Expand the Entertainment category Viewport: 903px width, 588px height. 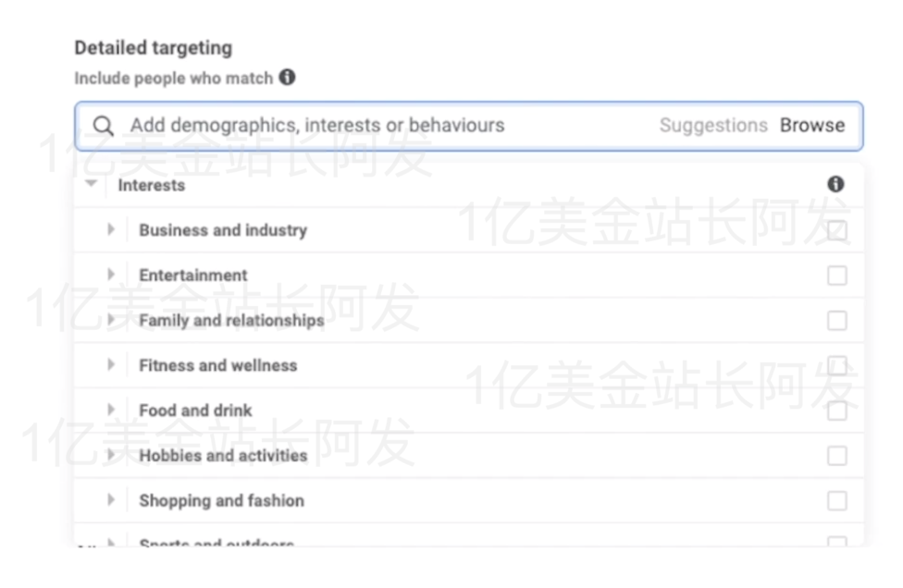point(111,274)
